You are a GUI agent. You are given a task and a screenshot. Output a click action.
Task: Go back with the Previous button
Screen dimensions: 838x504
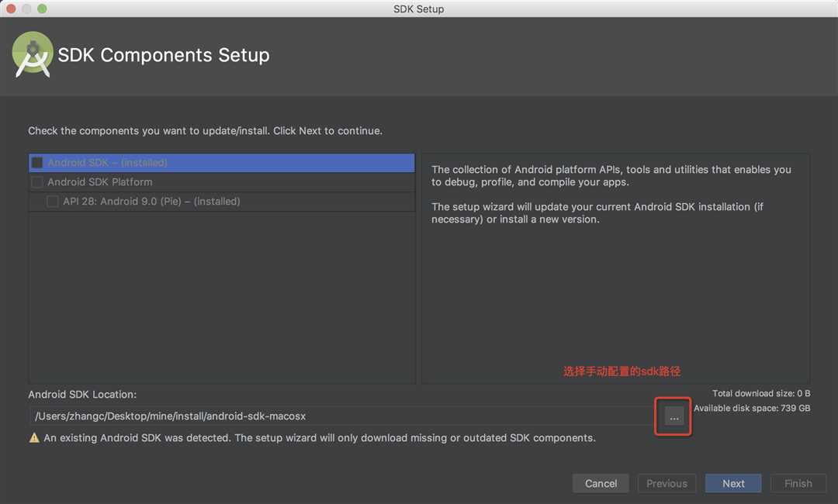667,483
